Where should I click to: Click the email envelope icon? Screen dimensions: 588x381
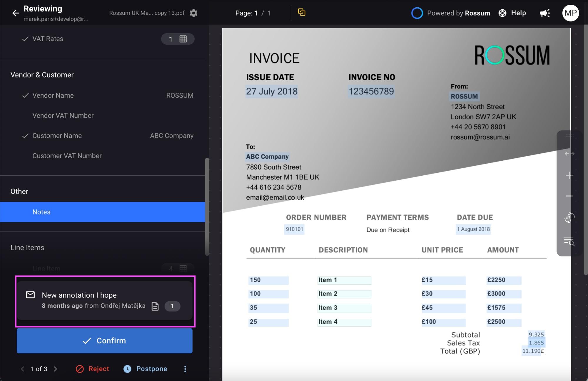point(30,295)
